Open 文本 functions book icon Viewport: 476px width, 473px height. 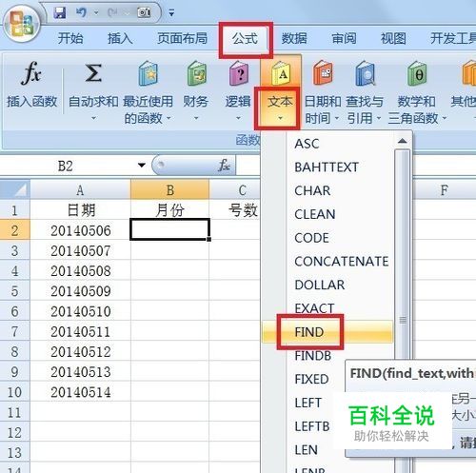[281, 73]
